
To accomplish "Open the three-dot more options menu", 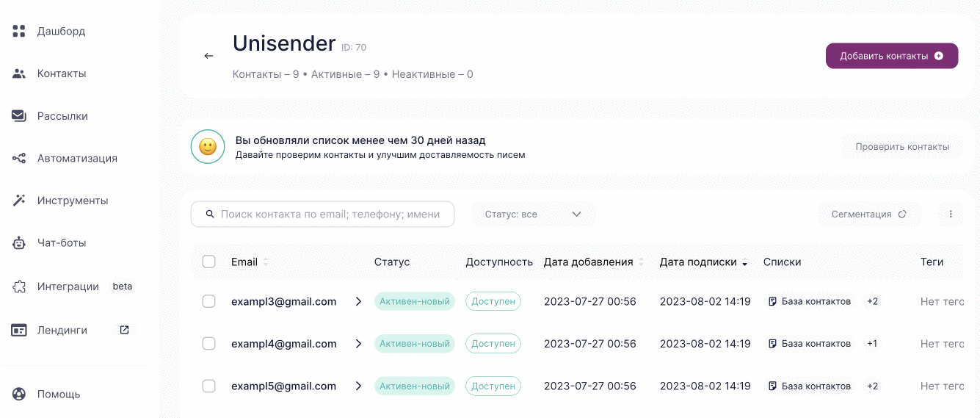I will (x=951, y=214).
